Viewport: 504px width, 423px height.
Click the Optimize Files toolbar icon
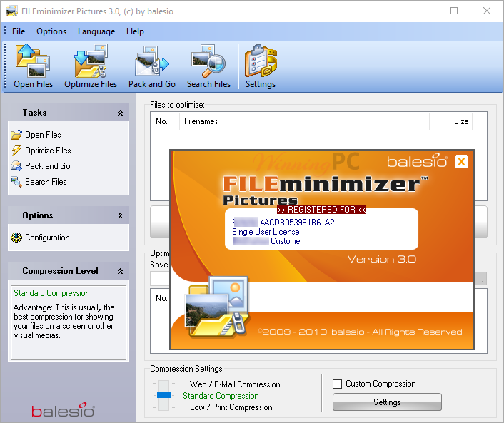click(91, 61)
